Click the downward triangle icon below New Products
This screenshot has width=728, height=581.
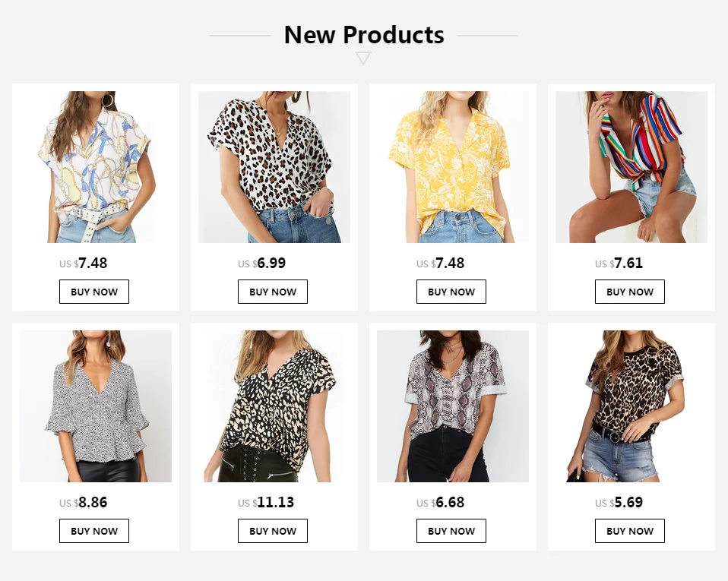click(363, 58)
